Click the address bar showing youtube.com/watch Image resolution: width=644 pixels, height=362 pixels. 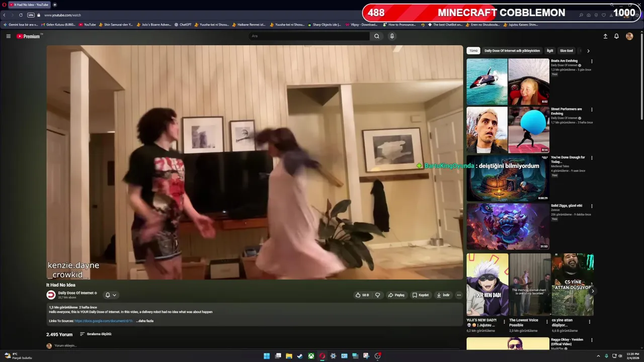point(62,15)
